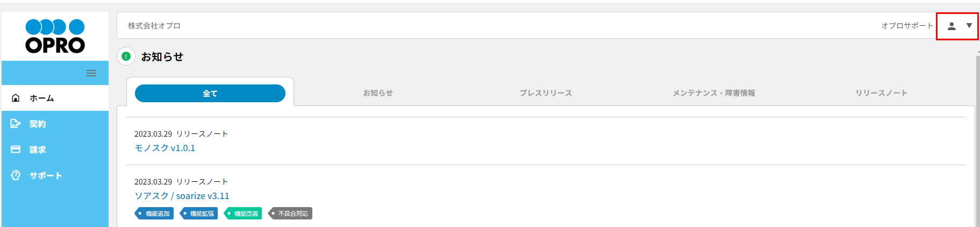Click the vertical page scrollbar

coord(977,140)
